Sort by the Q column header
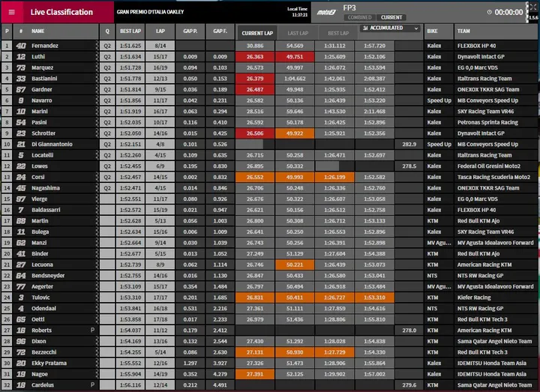Image resolution: width=540 pixels, height=392 pixels. (x=107, y=31)
